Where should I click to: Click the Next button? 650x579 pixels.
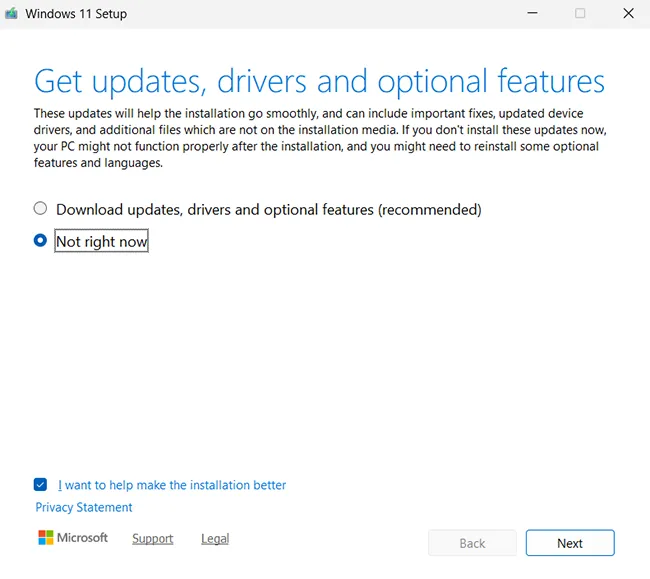[x=570, y=543]
